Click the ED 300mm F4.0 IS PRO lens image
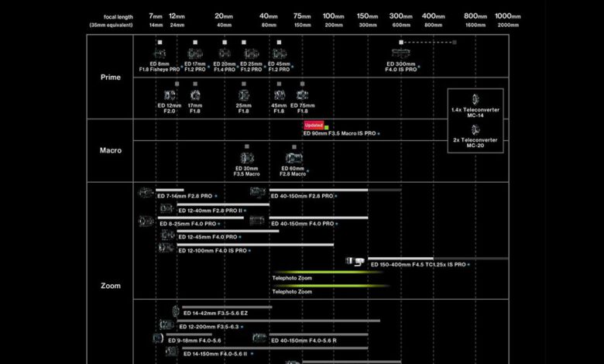Viewport: 604px width, 364px height. click(x=400, y=53)
